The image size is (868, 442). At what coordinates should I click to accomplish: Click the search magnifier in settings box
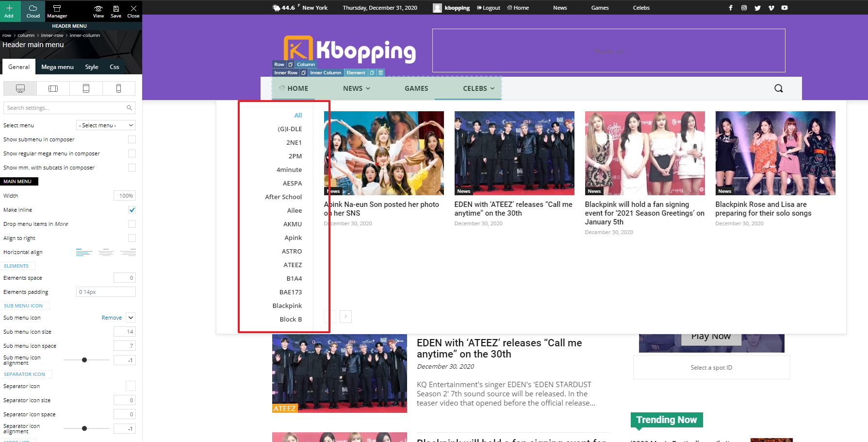(x=130, y=108)
